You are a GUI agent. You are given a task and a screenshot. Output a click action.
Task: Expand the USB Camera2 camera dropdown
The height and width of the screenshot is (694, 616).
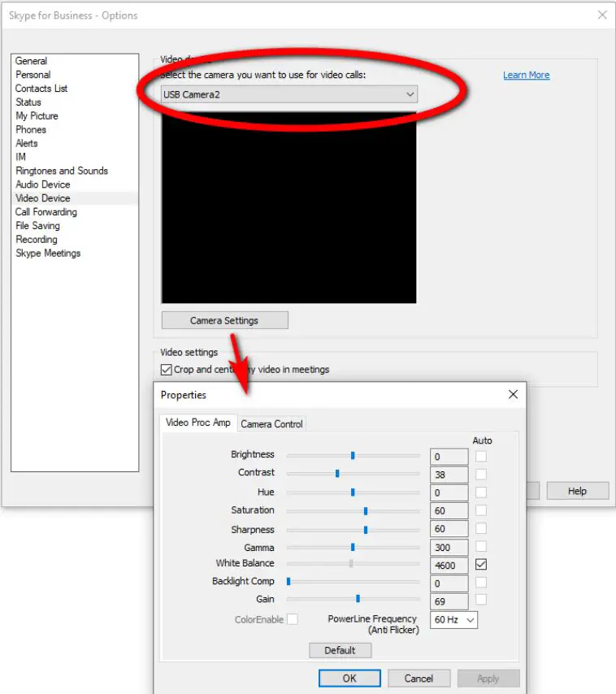click(x=289, y=94)
